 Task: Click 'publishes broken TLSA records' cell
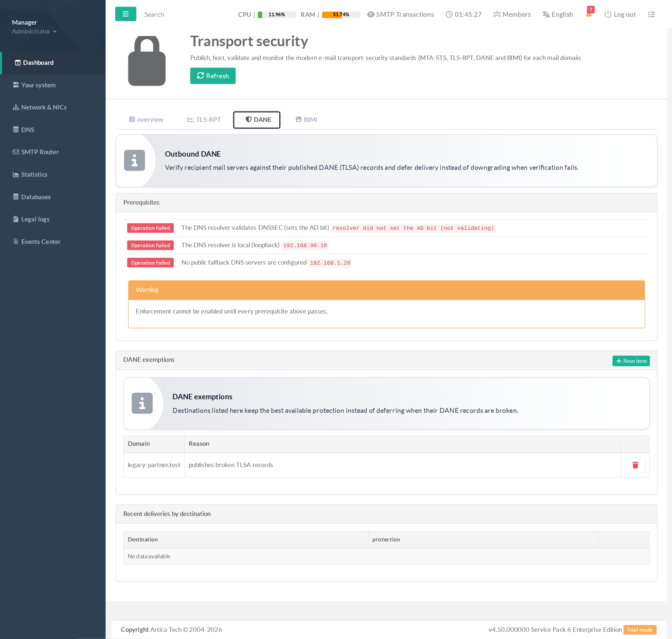pos(403,465)
